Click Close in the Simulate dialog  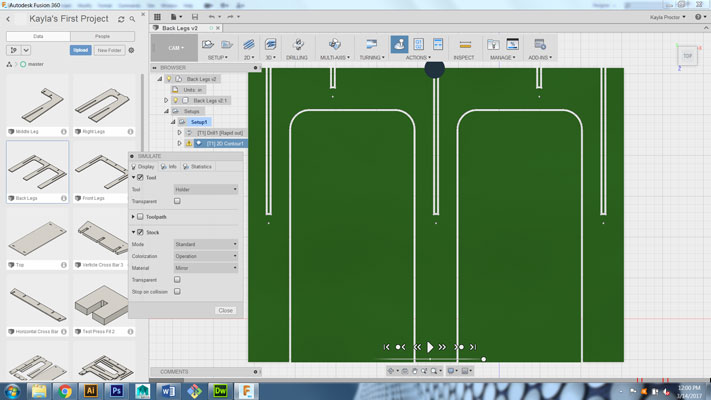pyautogui.click(x=225, y=311)
